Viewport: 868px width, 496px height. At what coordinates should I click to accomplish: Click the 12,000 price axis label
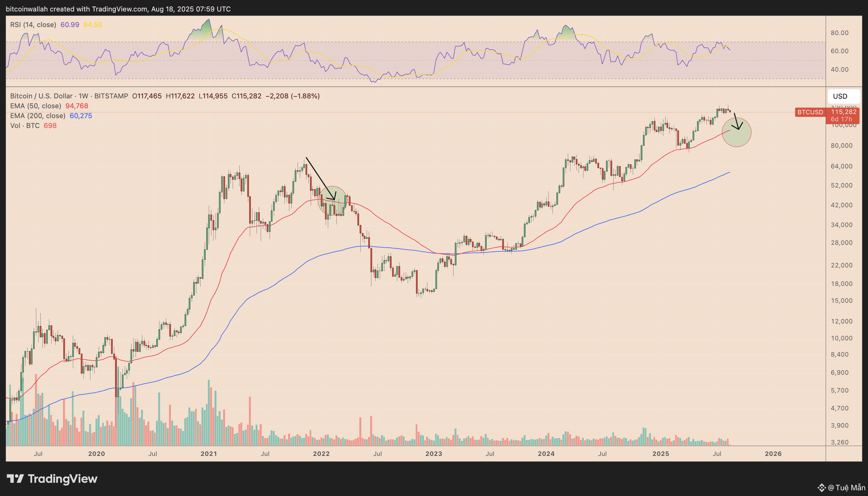[x=842, y=321]
